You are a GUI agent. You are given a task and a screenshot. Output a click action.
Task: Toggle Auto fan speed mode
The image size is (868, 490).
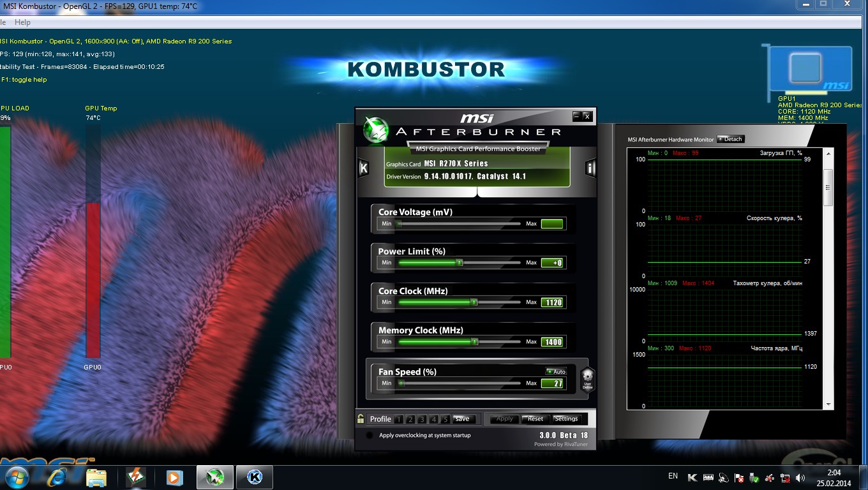(x=555, y=371)
